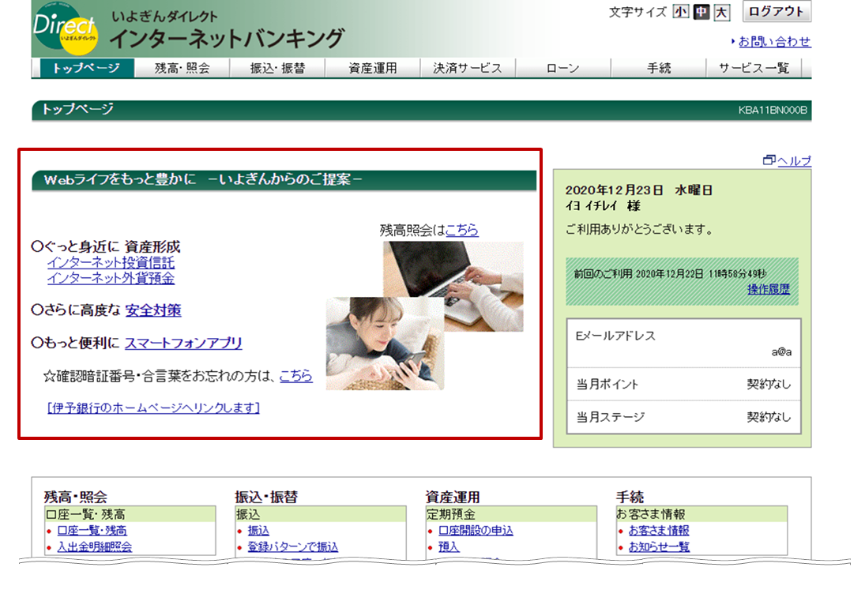
Task: Open the 振込・振替 menu tab
Action: (x=277, y=68)
